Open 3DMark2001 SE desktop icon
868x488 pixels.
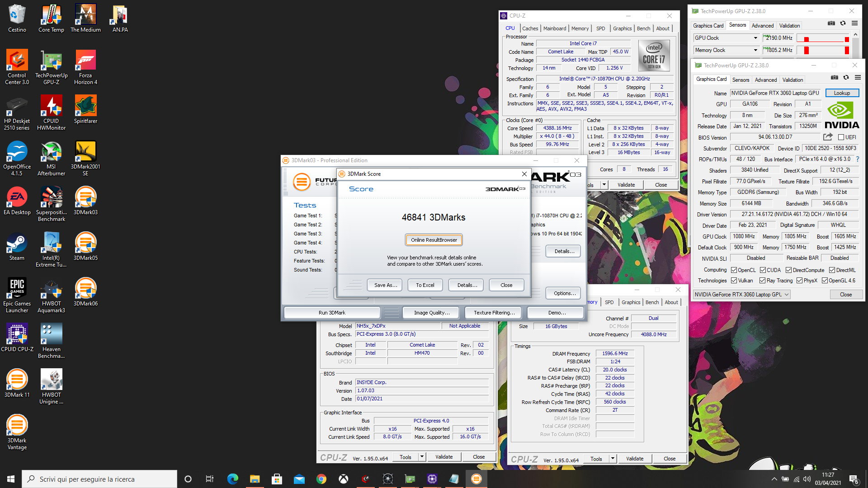click(x=85, y=158)
